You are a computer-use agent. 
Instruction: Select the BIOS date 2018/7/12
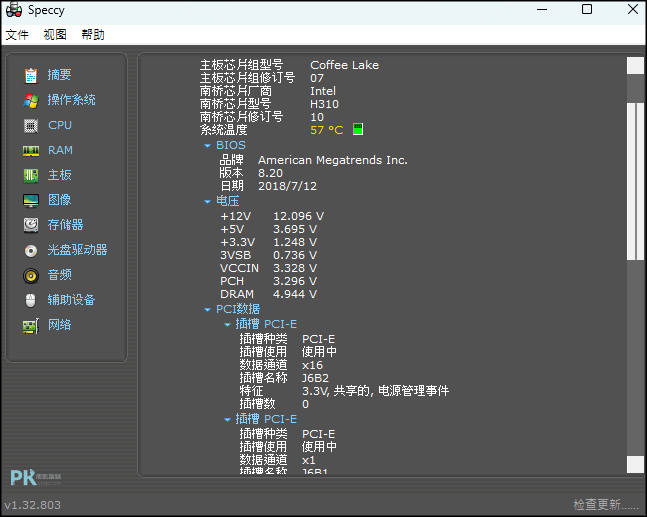[287, 186]
